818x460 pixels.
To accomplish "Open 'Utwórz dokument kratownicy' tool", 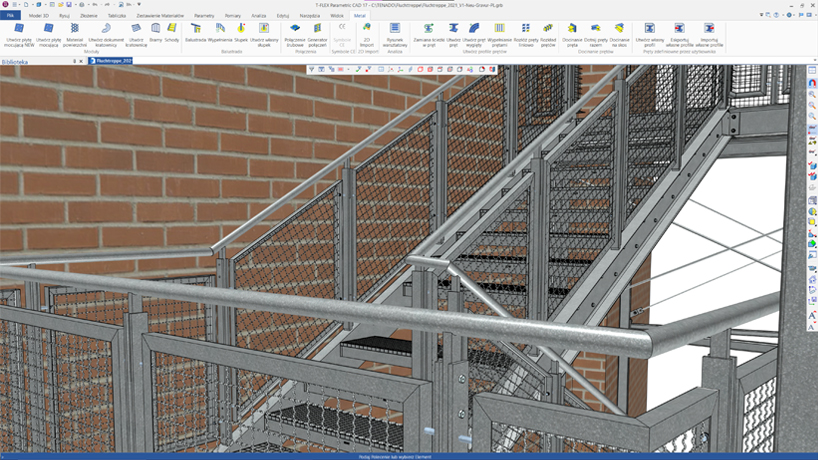I will click(x=106, y=35).
